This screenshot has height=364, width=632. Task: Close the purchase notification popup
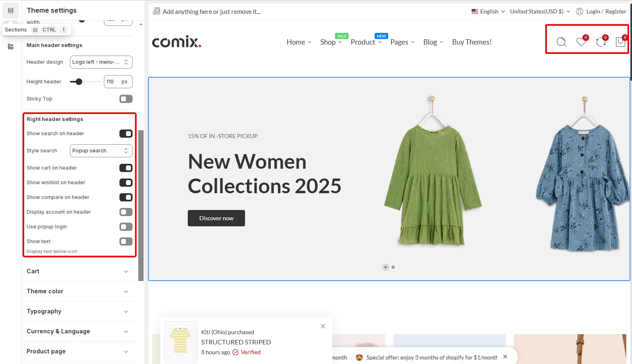(323, 326)
